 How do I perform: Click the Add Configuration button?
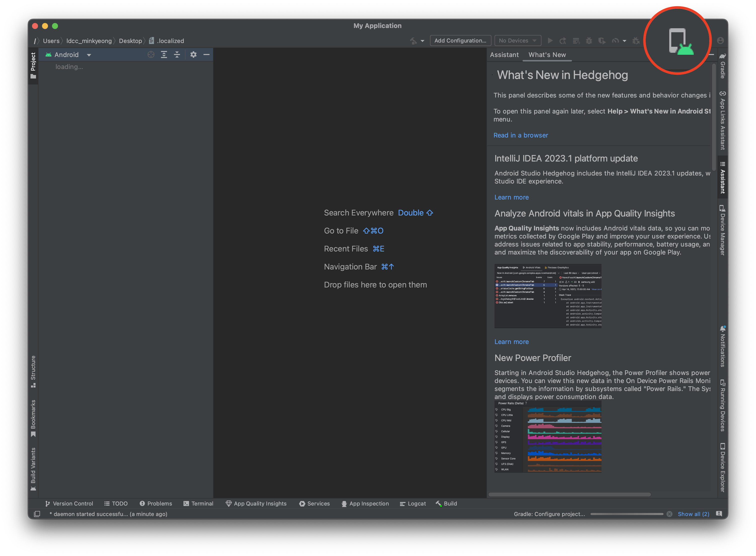coord(460,41)
